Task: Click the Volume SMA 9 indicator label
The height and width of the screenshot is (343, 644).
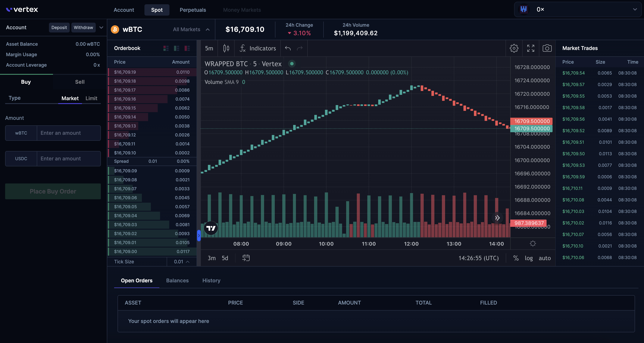Action: click(222, 82)
